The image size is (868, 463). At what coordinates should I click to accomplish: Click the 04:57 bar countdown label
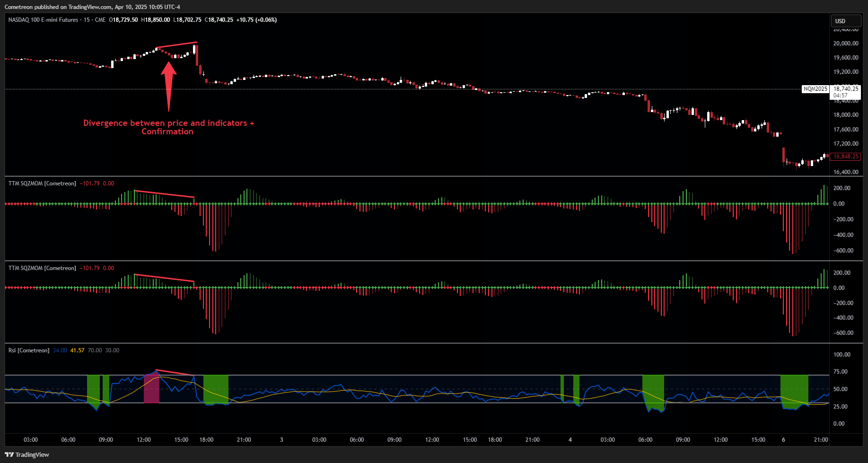pyautogui.click(x=841, y=96)
